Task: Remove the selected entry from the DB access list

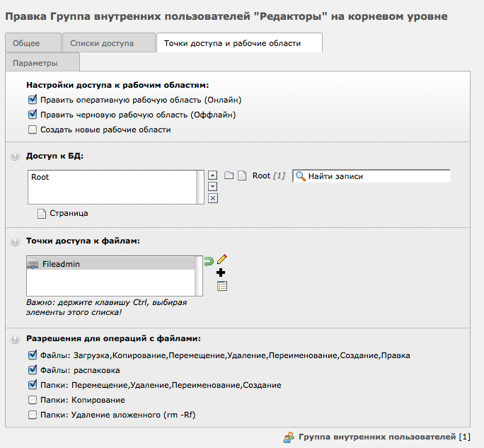Action: click(213, 198)
